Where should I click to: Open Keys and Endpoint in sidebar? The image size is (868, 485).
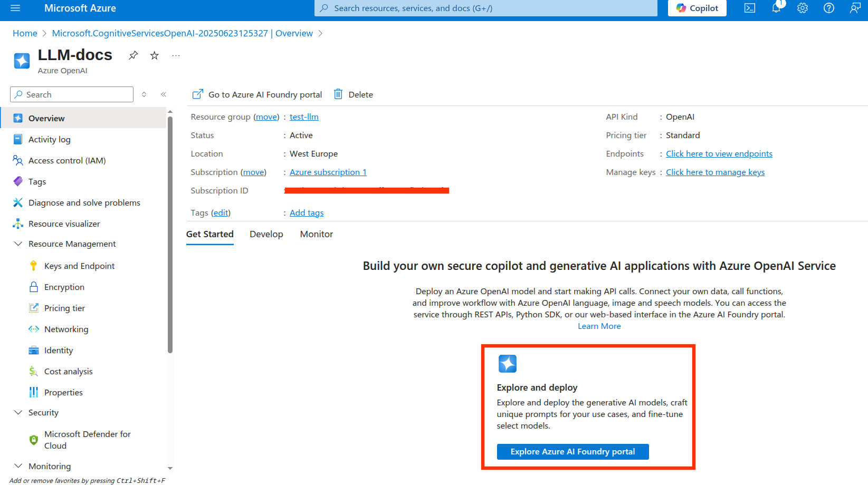pyautogui.click(x=79, y=266)
